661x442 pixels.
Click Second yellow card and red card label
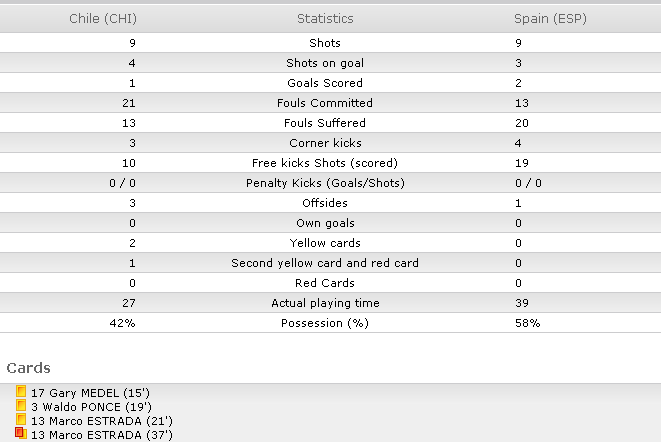(325, 263)
